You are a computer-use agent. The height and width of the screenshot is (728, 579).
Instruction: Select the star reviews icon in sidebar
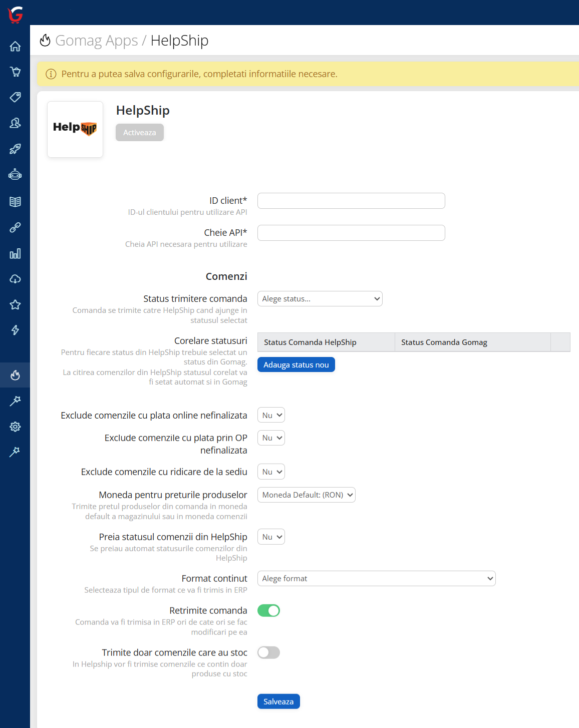tap(15, 304)
